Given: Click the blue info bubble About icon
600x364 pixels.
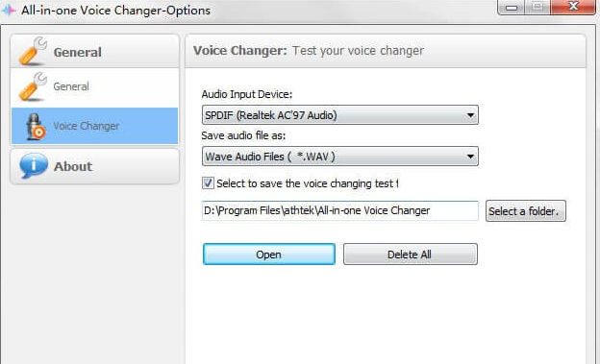Looking at the screenshot, I should (34, 166).
